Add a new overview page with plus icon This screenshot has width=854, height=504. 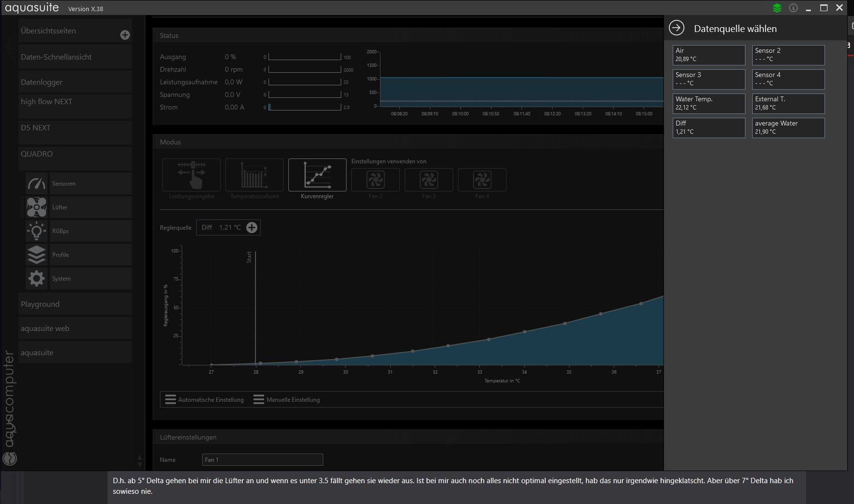tap(125, 35)
